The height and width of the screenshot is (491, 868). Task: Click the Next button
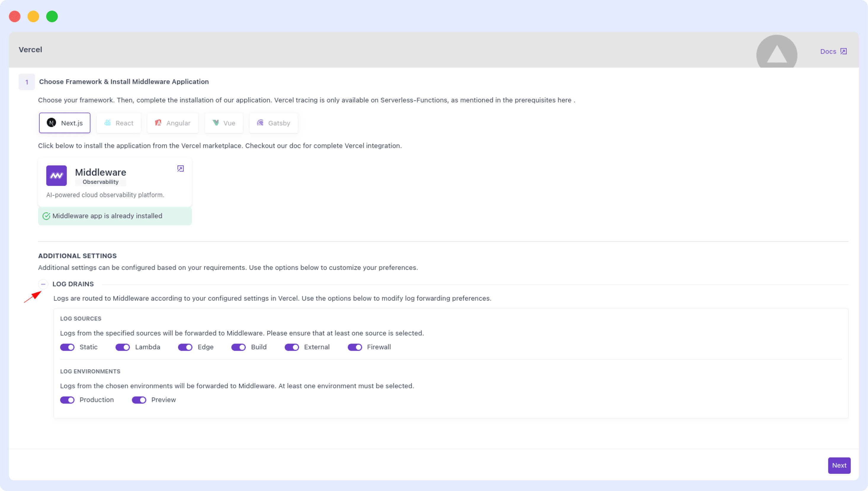(839, 465)
